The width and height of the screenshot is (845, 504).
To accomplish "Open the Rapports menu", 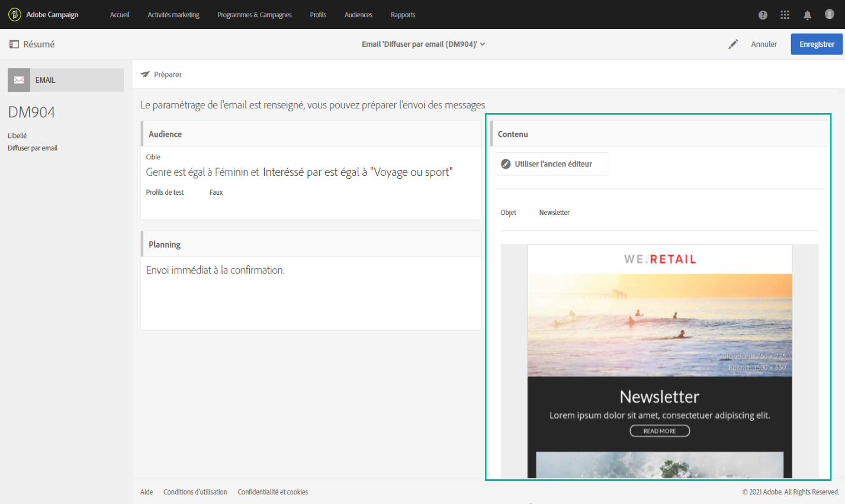I will pos(403,15).
